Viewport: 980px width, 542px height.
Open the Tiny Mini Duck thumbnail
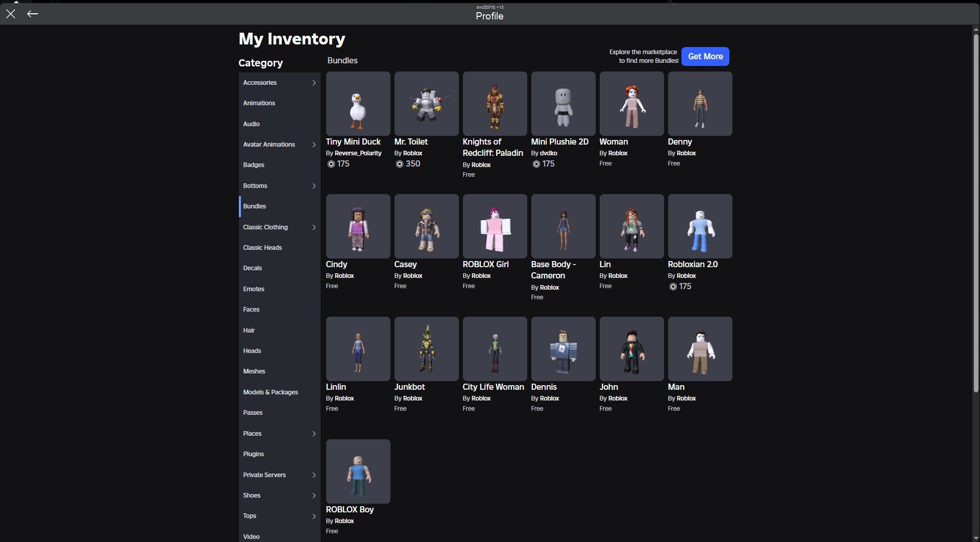coord(358,104)
